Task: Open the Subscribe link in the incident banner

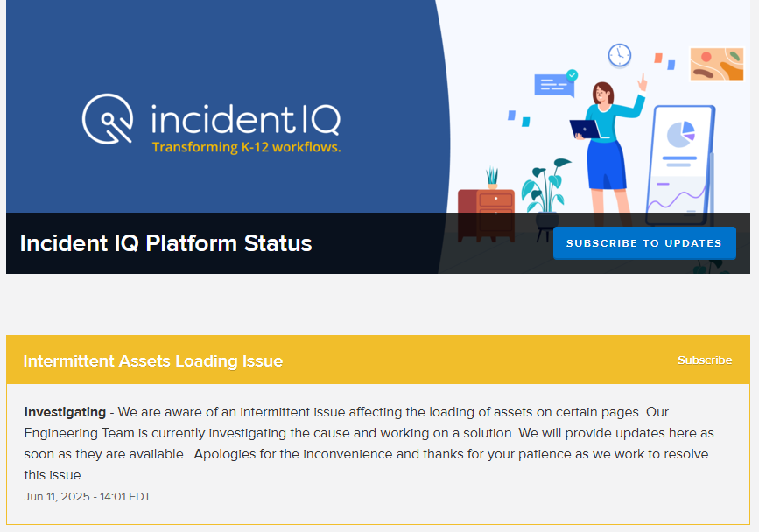Action: (705, 360)
